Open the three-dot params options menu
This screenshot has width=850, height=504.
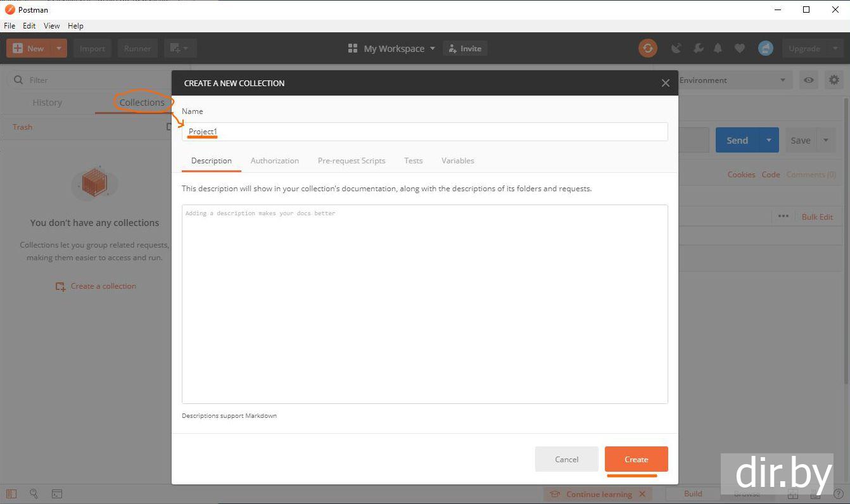(783, 217)
